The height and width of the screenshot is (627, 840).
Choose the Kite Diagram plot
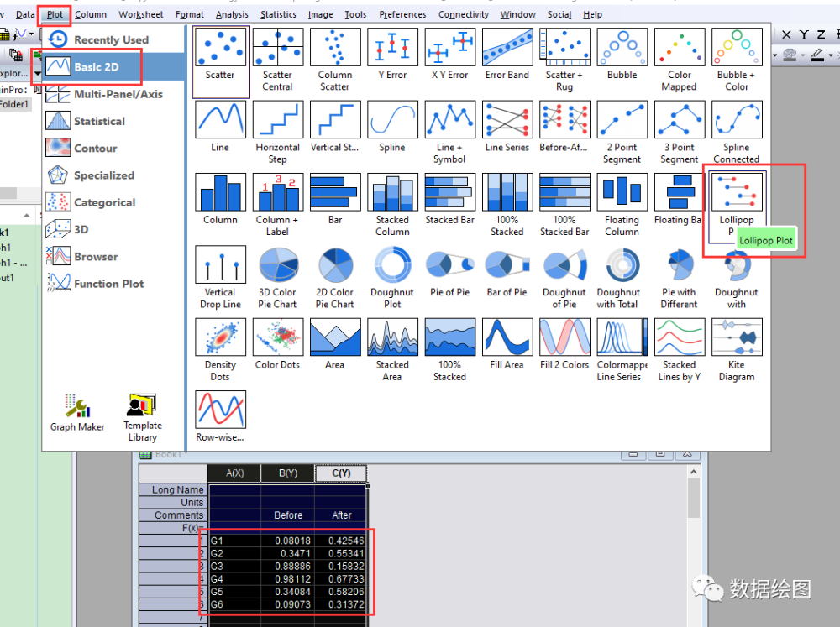pos(737,337)
